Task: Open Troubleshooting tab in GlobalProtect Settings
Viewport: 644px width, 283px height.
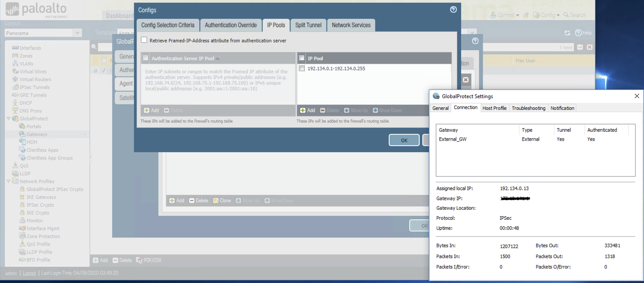Action: click(x=528, y=108)
